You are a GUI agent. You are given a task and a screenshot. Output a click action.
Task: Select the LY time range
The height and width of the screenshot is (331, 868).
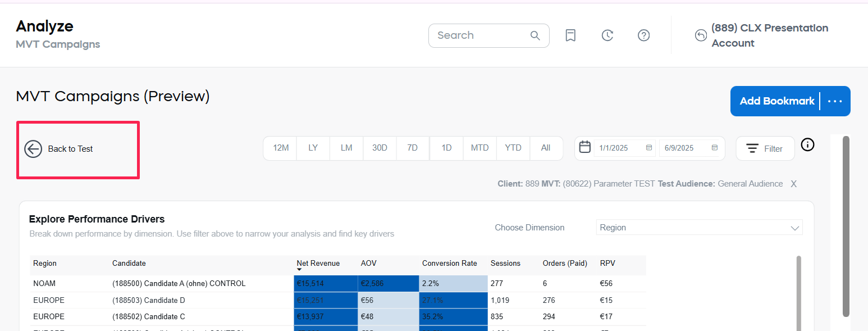click(x=313, y=148)
